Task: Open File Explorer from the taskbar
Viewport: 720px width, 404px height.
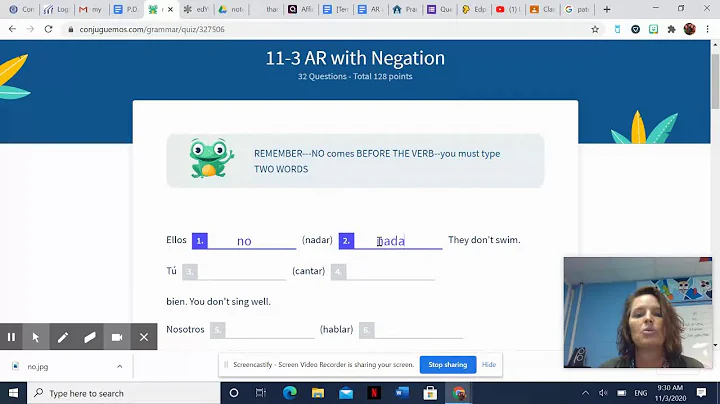Action: [318, 393]
